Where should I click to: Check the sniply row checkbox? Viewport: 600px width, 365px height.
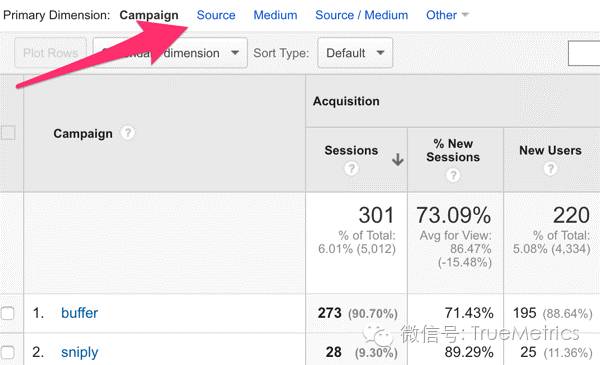[x=8, y=352]
